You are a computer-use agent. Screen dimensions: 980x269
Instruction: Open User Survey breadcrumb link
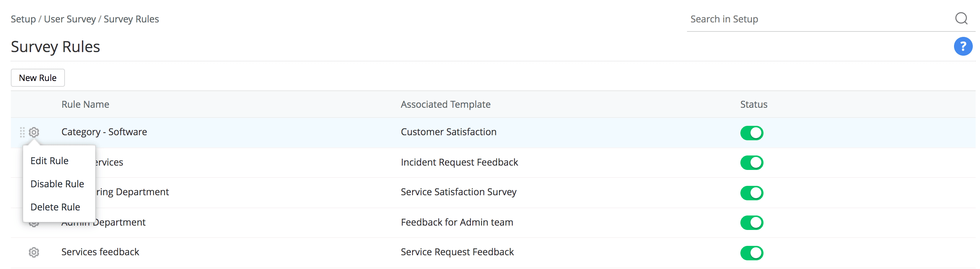coord(70,19)
